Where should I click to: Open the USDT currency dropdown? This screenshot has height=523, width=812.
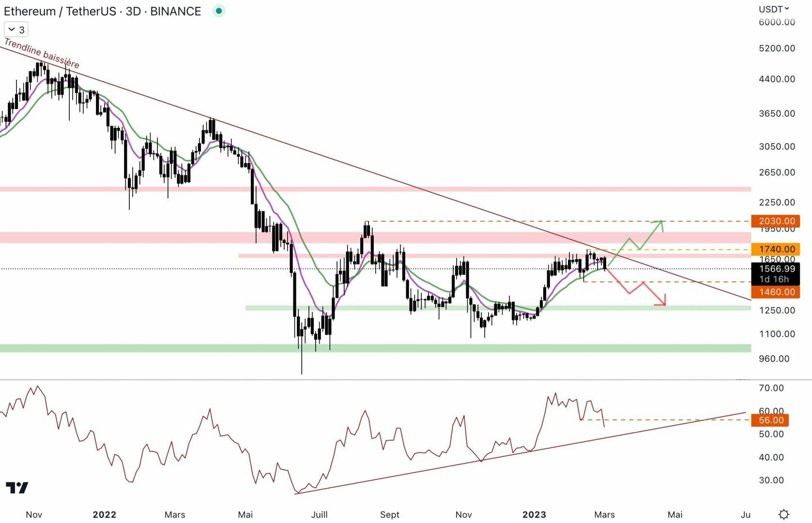(x=773, y=9)
